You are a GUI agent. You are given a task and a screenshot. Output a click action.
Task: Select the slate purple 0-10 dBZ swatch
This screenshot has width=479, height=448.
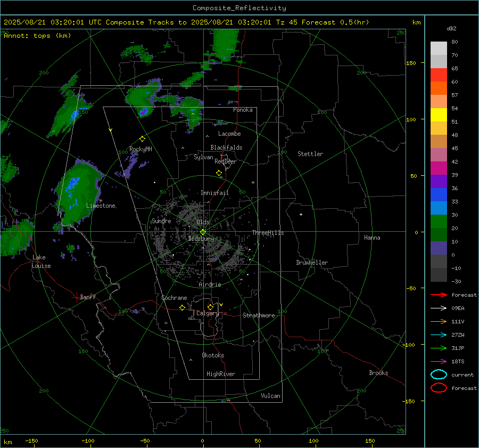[439, 248]
